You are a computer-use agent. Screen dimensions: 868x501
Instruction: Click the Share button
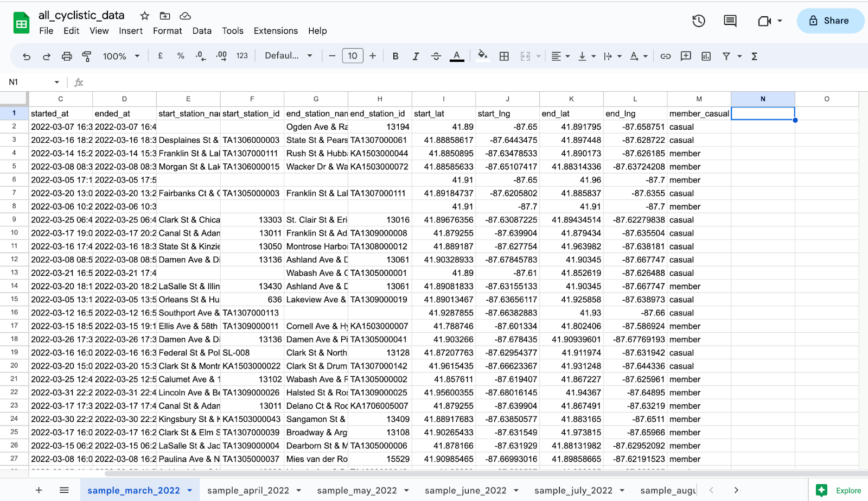click(x=830, y=21)
